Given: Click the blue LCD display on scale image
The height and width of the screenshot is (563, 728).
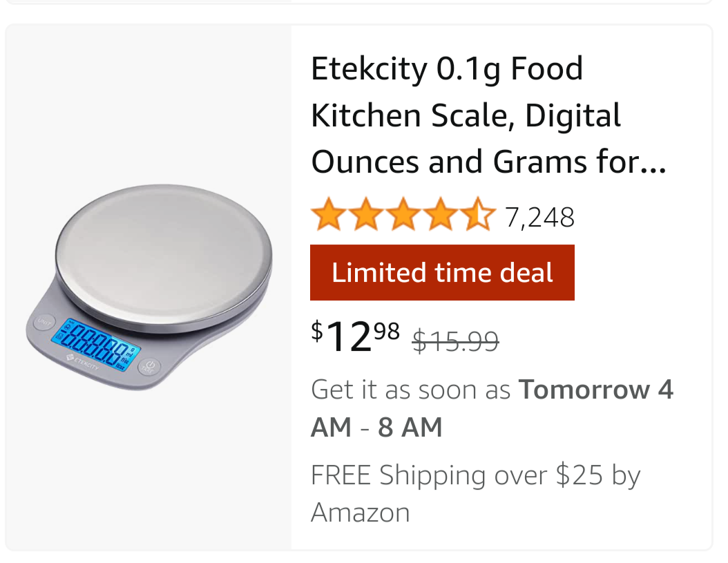Looking at the screenshot, I should (x=97, y=343).
